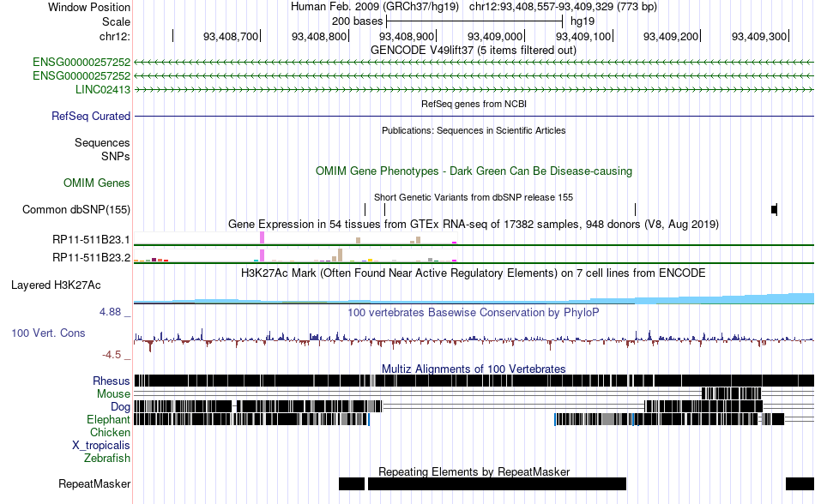Click the -4.5 PhyloP axis minimum
This screenshot has height=504, width=815.
[112, 355]
